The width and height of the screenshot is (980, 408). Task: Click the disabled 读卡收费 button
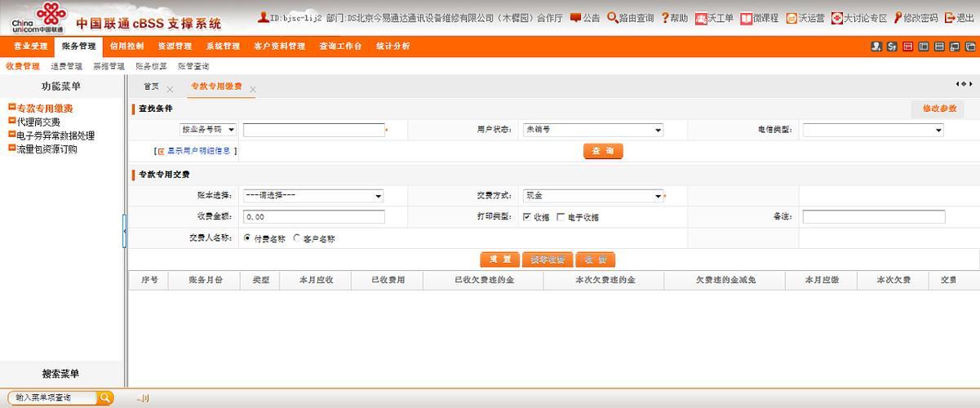point(547,259)
